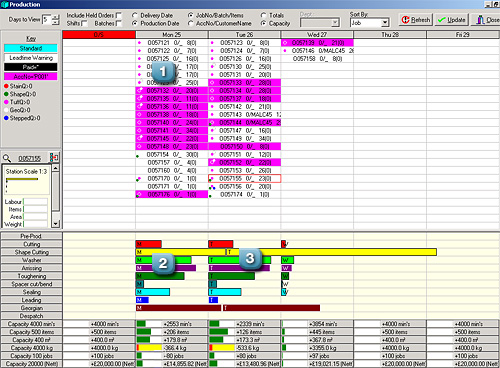Click Monday's Capacity 4000 min's green bar
Viewport: 500px width, 368px height.
coord(141,324)
